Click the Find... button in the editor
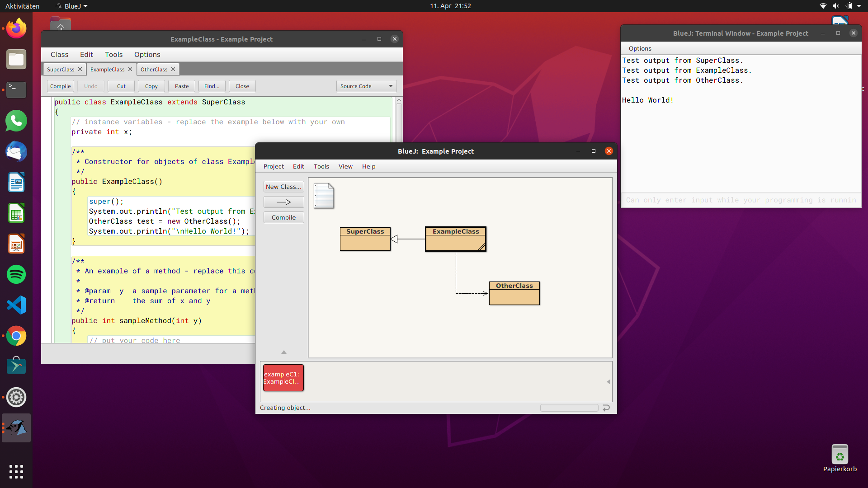Screen dimensions: 868x488 212,86
